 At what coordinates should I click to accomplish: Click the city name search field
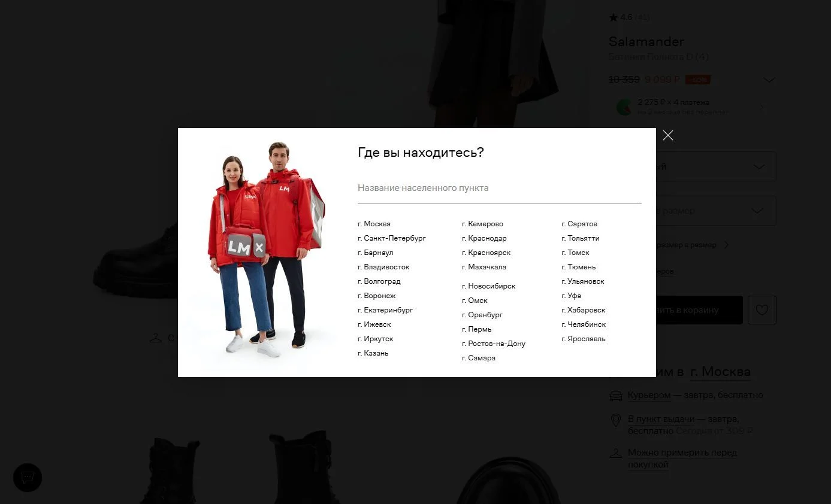pyautogui.click(x=499, y=188)
